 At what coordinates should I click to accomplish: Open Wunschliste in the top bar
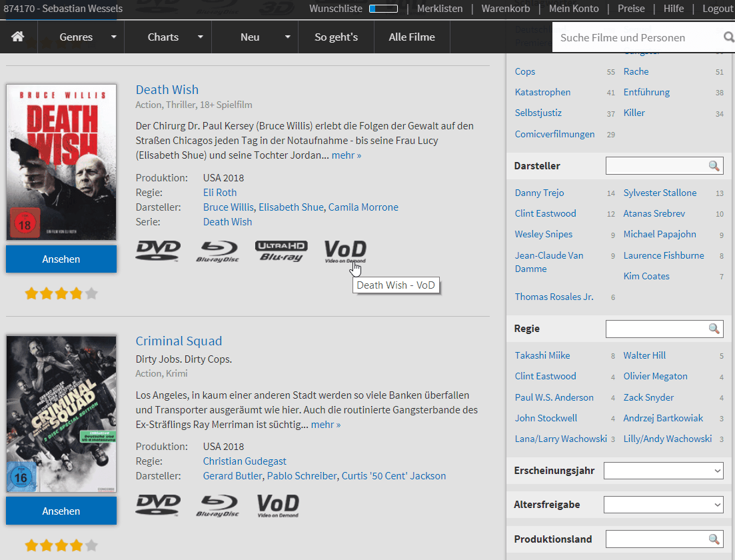[x=336, y=9]
